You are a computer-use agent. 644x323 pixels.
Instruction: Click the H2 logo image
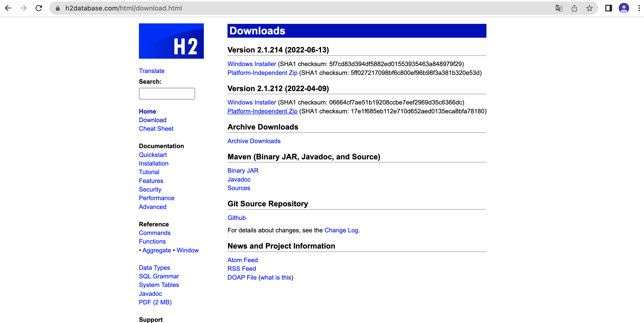click(x=171, y=41)
